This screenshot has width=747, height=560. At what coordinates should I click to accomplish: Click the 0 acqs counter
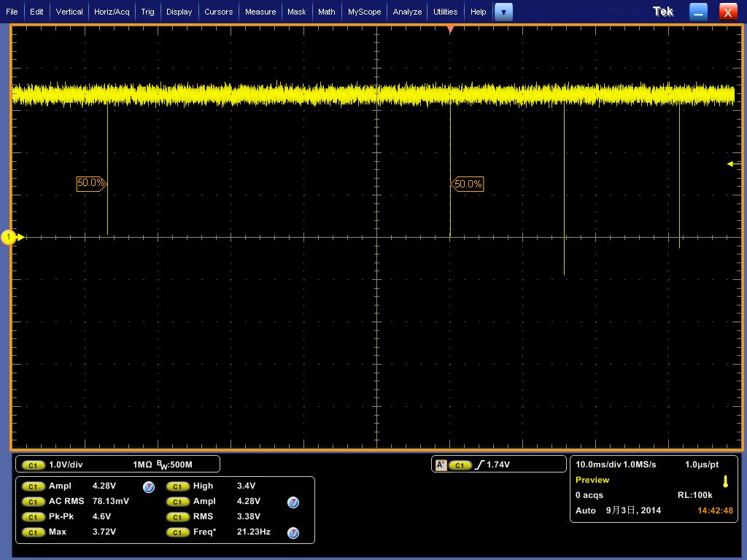(x=589, y=495)
